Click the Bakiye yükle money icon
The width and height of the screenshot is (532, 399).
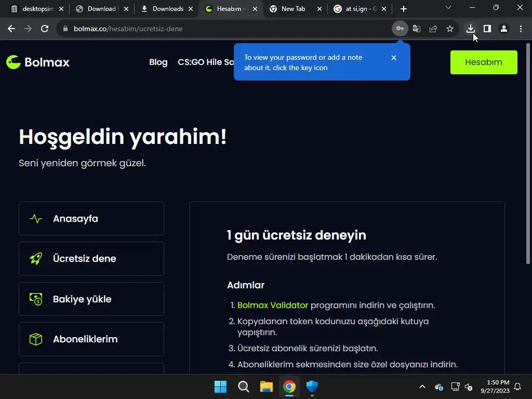pyautogui.click(x=36, y=299)
